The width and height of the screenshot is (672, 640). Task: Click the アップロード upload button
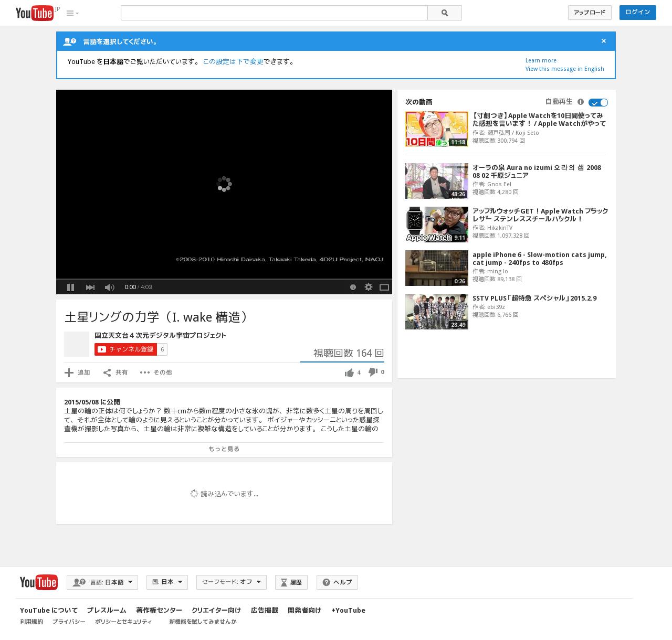click(590, 13)
